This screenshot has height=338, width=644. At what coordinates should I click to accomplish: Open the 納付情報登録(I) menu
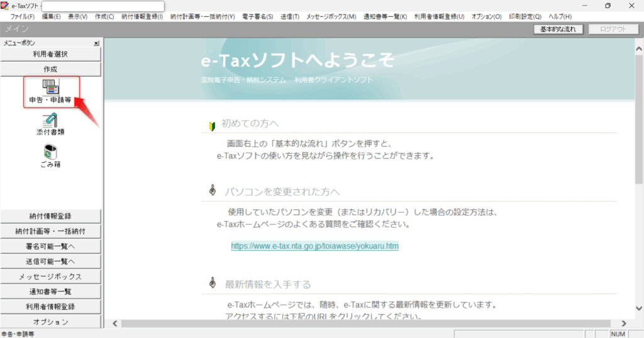142,17
